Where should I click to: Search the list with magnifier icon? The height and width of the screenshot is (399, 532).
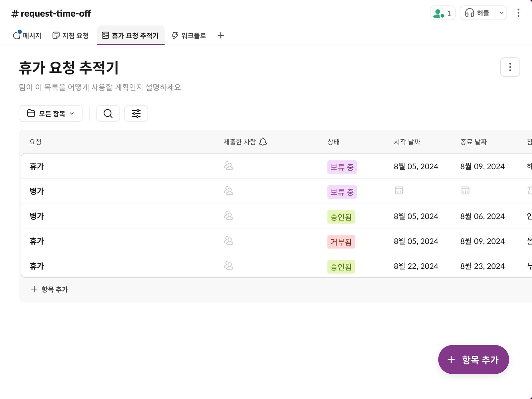pyautogui.click(x=108, y=113)
